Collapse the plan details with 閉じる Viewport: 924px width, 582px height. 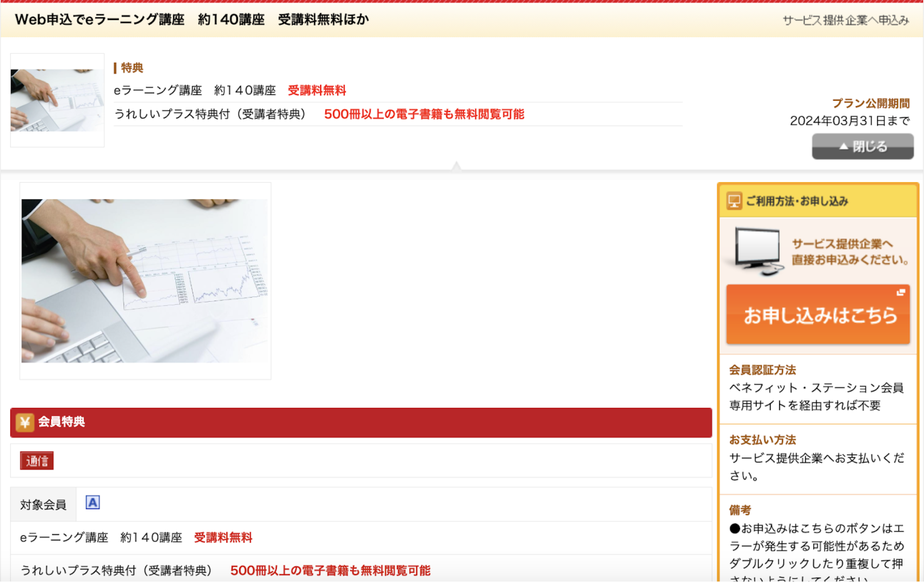pos(862,146)
